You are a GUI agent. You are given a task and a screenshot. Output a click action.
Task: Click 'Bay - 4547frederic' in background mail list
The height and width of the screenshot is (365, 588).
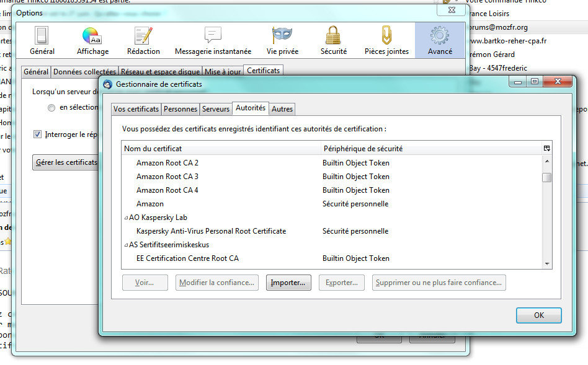click(499, 68)
